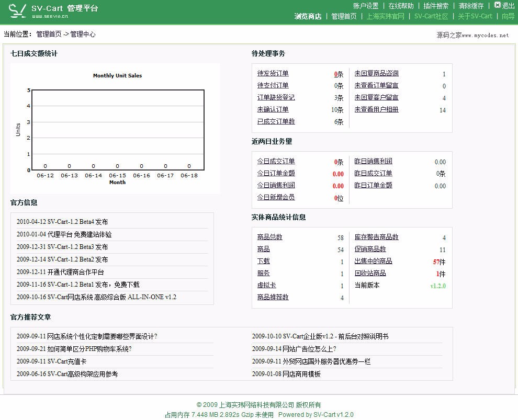Open 浏览商店 in the header navigation

tap(308, 16)
